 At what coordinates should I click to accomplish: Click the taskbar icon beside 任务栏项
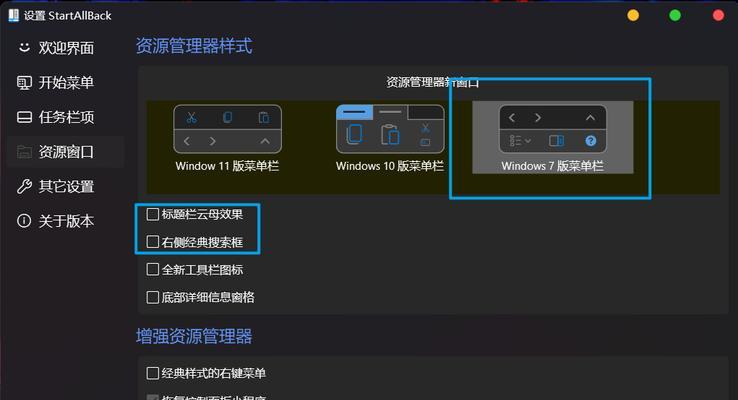[24, 117]
